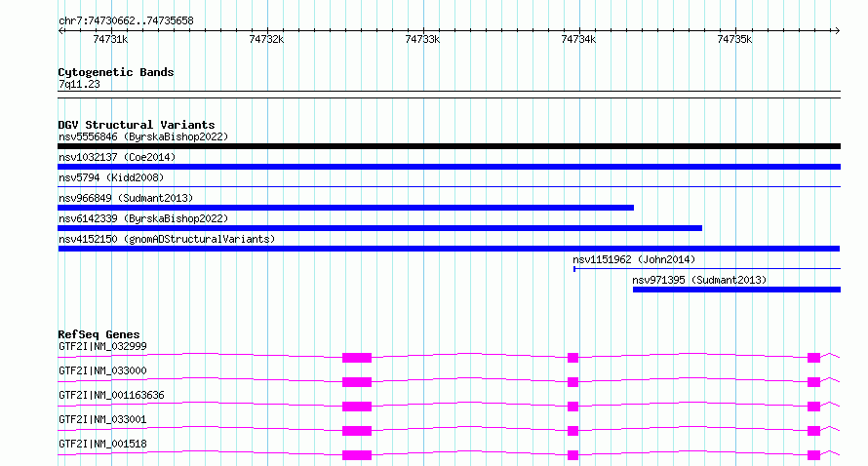Select the black nsv5556846 variant bar
Viewport: 868px width, 466px height.
[x=449, y=146]
